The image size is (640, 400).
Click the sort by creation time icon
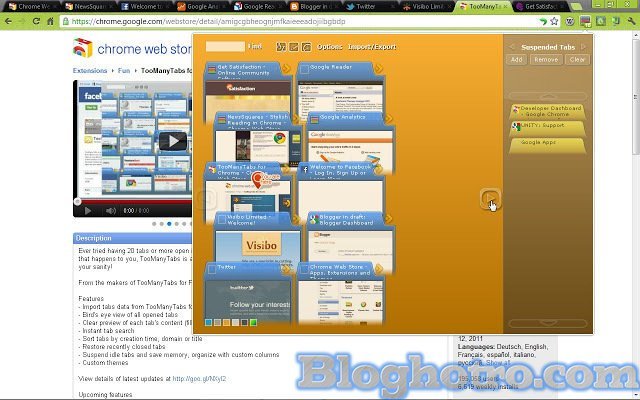coord(281,47)
